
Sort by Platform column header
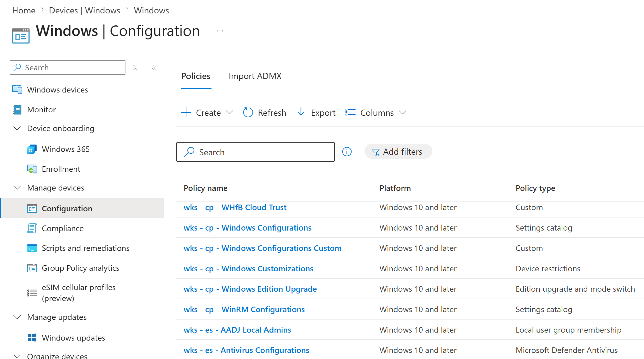click(395, 188)
